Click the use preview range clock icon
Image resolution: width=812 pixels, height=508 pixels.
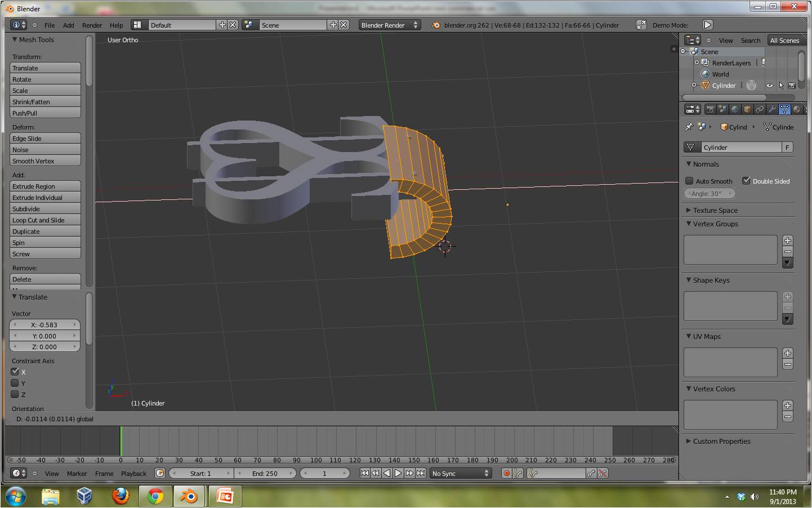tap(160, 473)
